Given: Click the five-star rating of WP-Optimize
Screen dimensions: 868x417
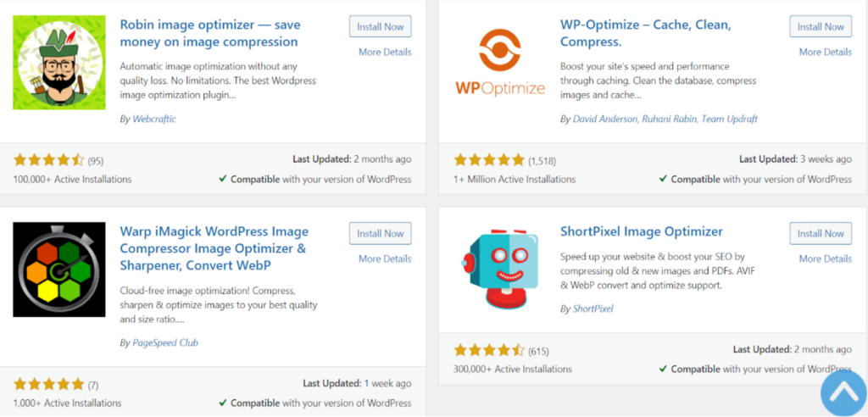Looking at the screenshot, I should pos(489,160).
